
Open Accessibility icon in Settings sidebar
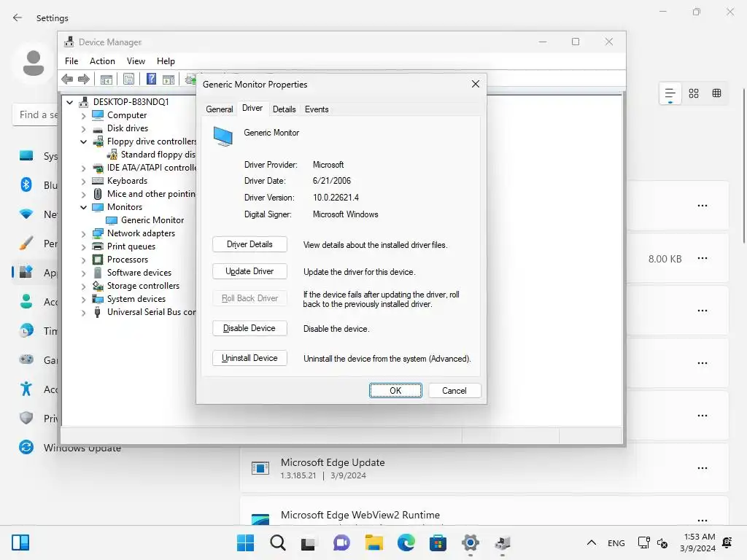pos(26,389)
